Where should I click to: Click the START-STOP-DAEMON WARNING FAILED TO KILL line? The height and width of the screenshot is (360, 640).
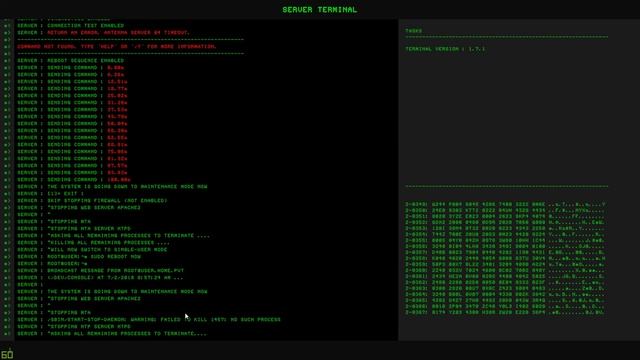(149, 320)
